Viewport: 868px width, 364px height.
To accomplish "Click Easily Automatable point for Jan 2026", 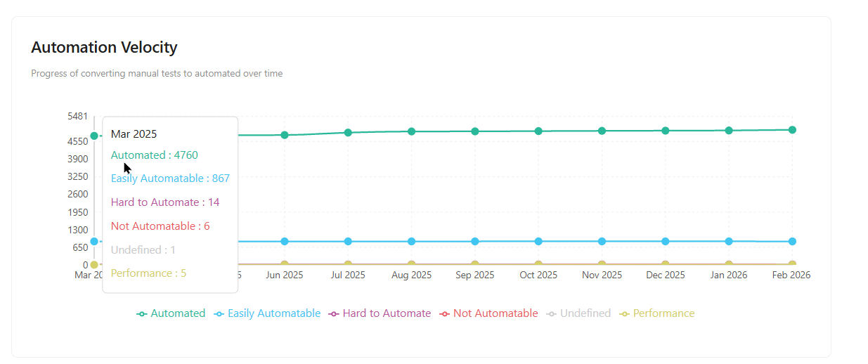I will click(x=729, y=242).
